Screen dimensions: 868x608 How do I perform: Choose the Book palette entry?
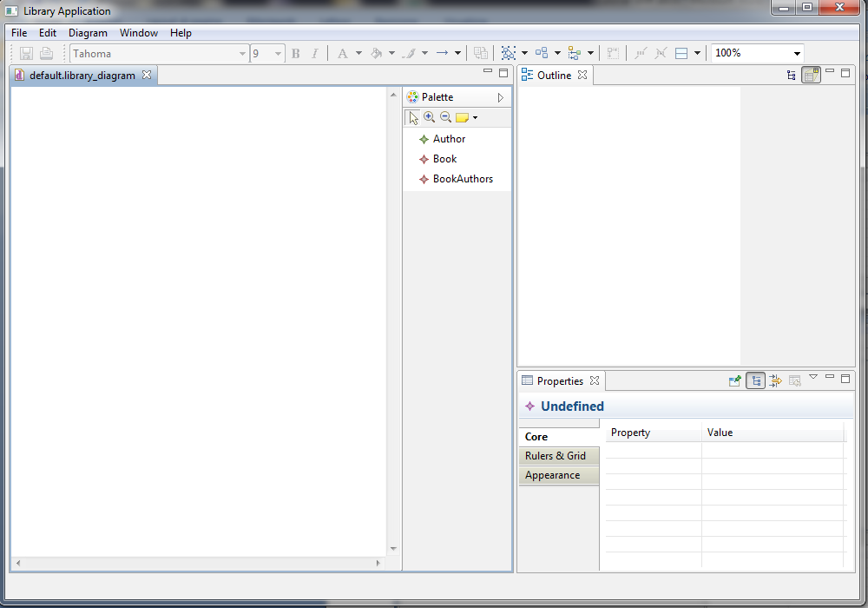tap(444, 159)
